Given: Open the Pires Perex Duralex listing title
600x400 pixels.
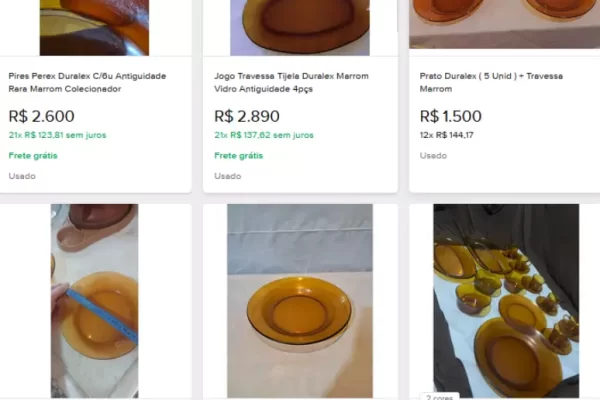Looking at the screenshot, I should (x=85, y=82).
